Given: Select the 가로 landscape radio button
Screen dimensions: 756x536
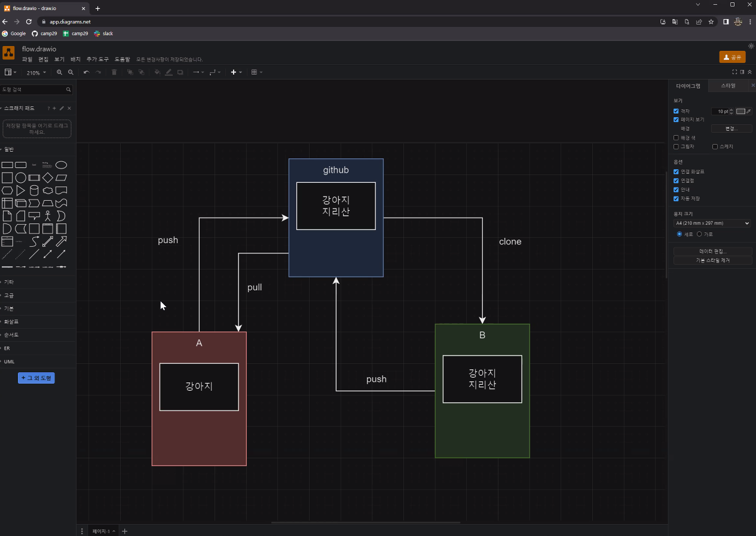Looking at the screenshot, I should [x=699, y=234].
